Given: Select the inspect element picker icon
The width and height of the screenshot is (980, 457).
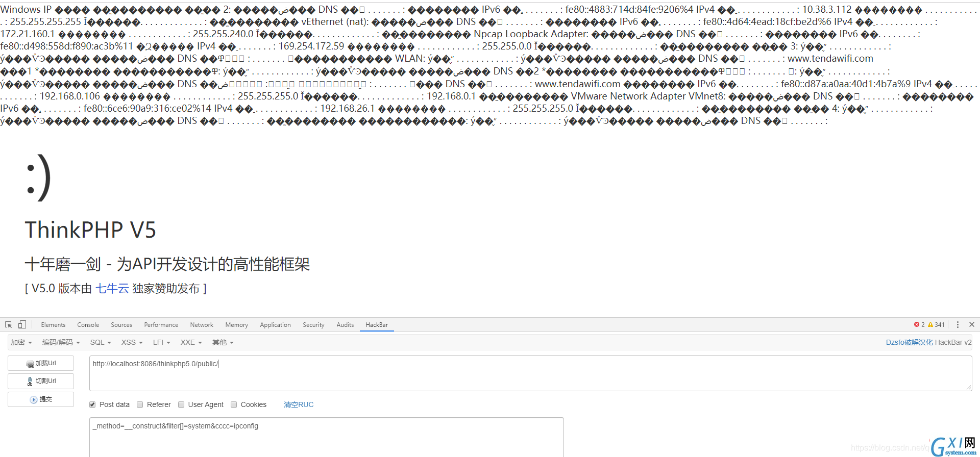Looking at the screenshot, I should (8, 324).
